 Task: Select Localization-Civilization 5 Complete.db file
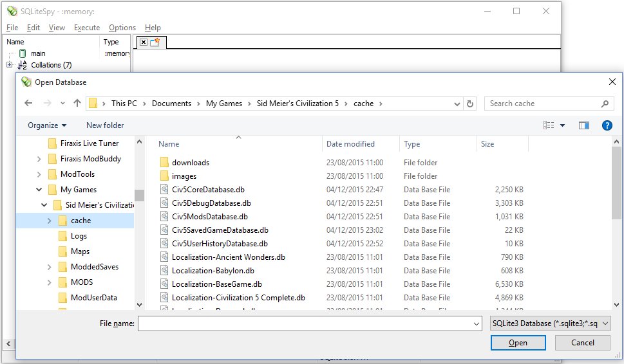pos(238,298)
